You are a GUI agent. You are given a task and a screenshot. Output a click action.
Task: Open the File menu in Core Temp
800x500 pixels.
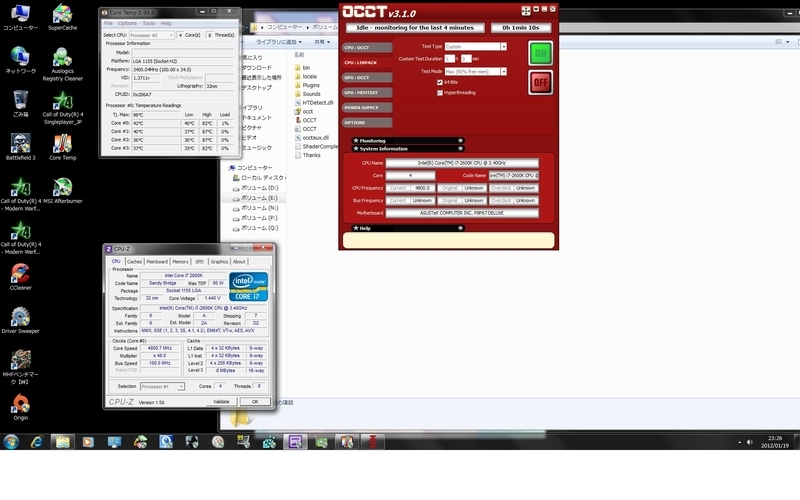pos(108,23)
